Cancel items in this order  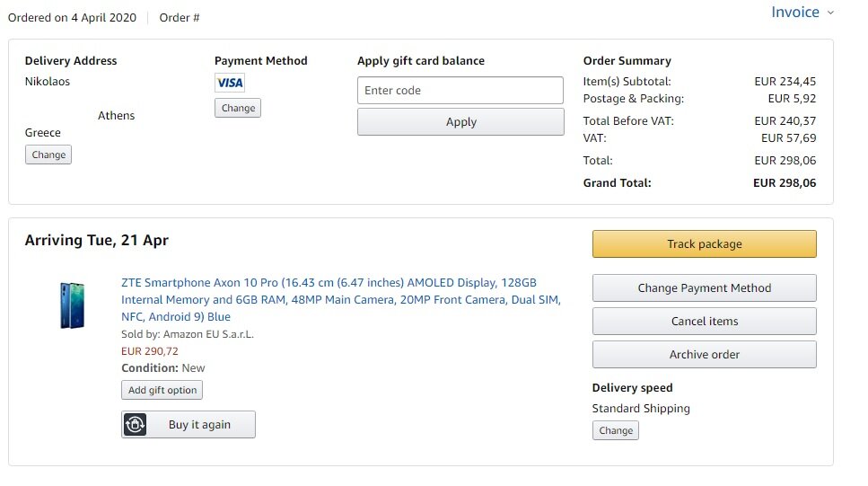pyautogui.click(x=704, y=322)
